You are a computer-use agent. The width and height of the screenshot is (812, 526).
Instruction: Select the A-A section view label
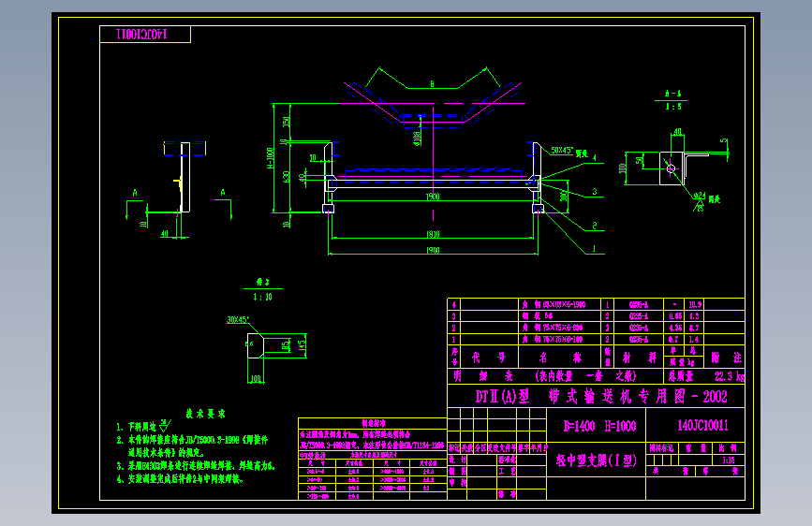point(672,94)
